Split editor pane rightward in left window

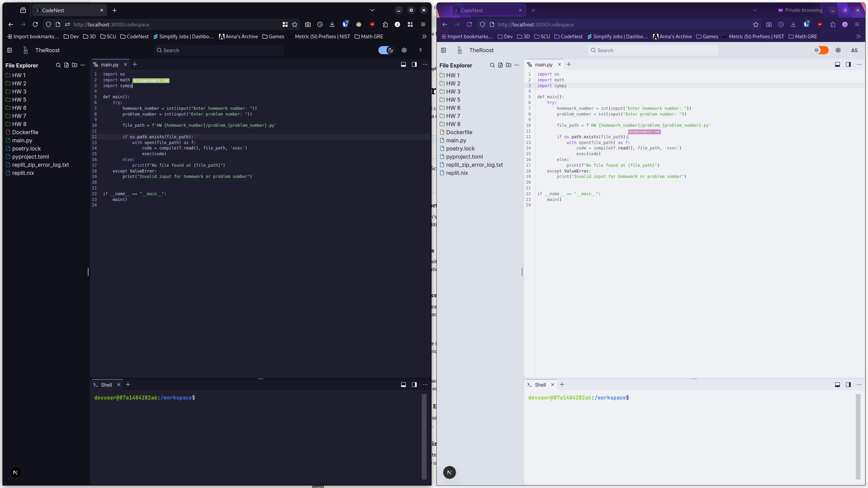tap(414, 64)
